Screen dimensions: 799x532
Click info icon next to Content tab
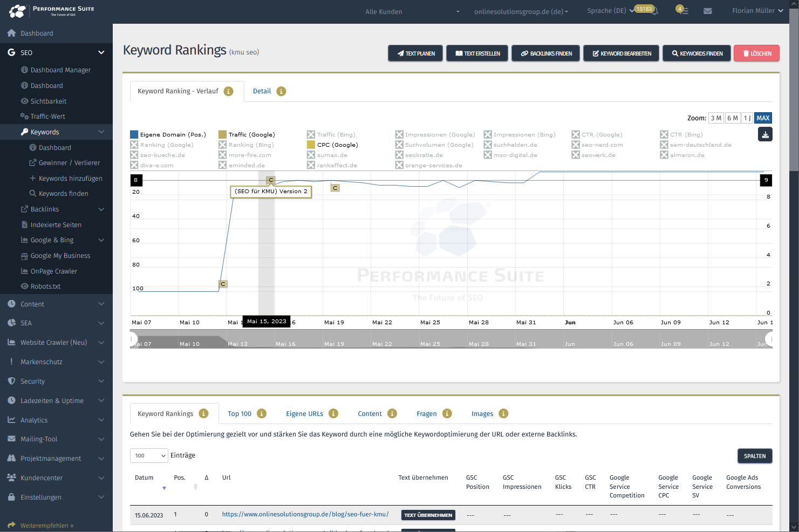pos(392,413)
